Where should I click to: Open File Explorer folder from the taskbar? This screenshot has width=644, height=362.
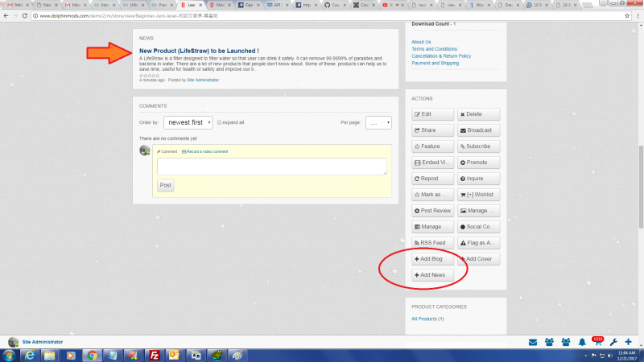[50, 356]
